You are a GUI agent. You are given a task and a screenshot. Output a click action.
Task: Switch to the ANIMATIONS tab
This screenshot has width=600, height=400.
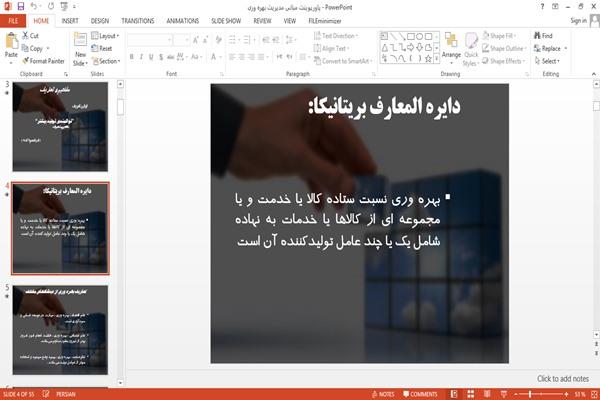[x=183, y=21]
